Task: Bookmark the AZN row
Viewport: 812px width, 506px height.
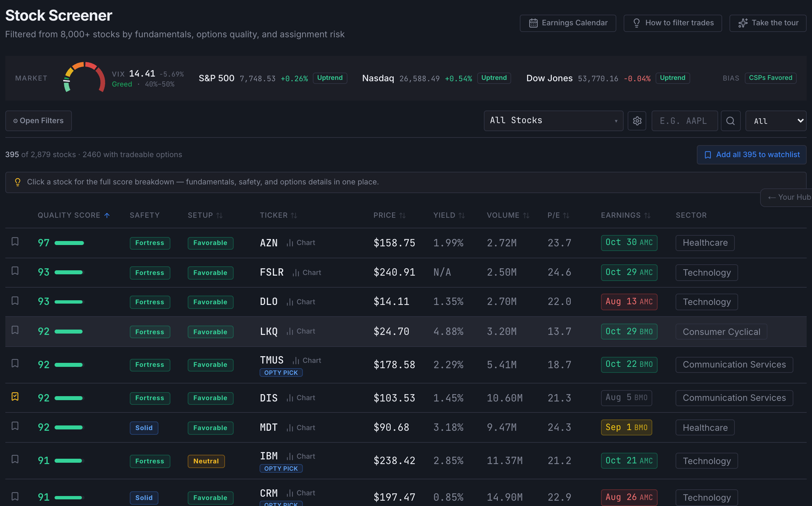Action: (15, 242)
